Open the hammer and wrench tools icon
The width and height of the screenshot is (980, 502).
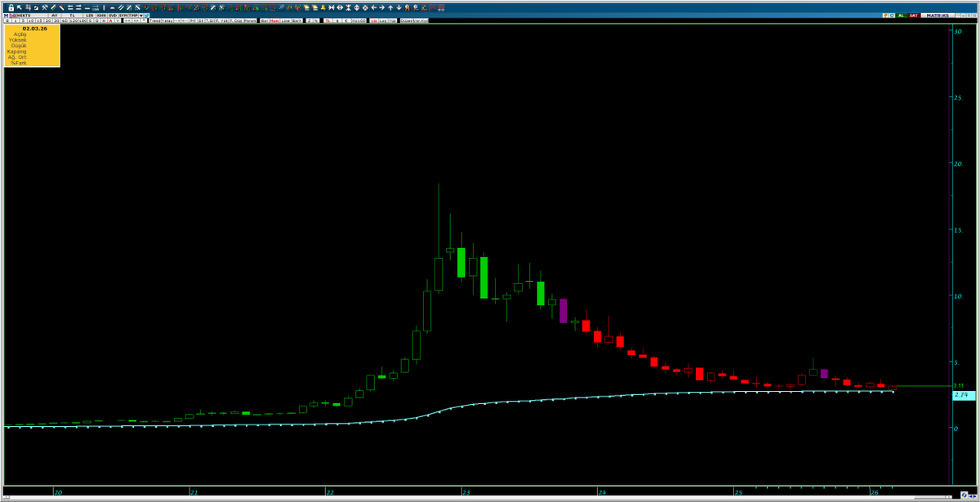point(44,8)
